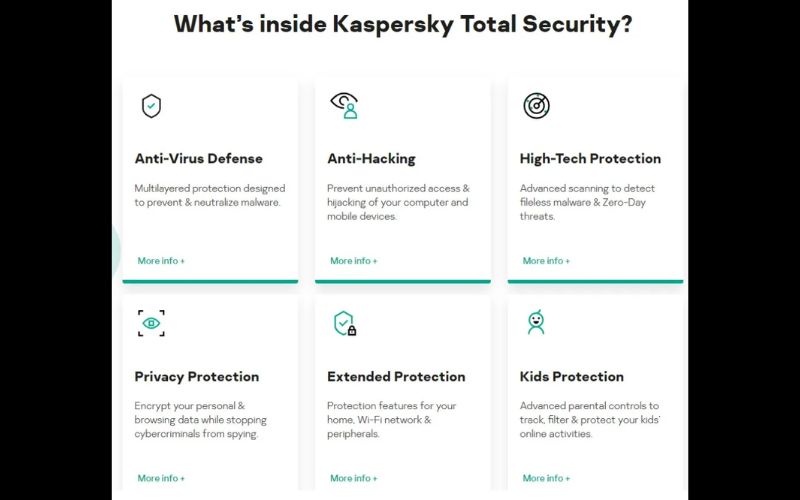This screenshot has width=800, height=500.
Task: Expand More info under Anti-Hacking
Action: point(353,261)
